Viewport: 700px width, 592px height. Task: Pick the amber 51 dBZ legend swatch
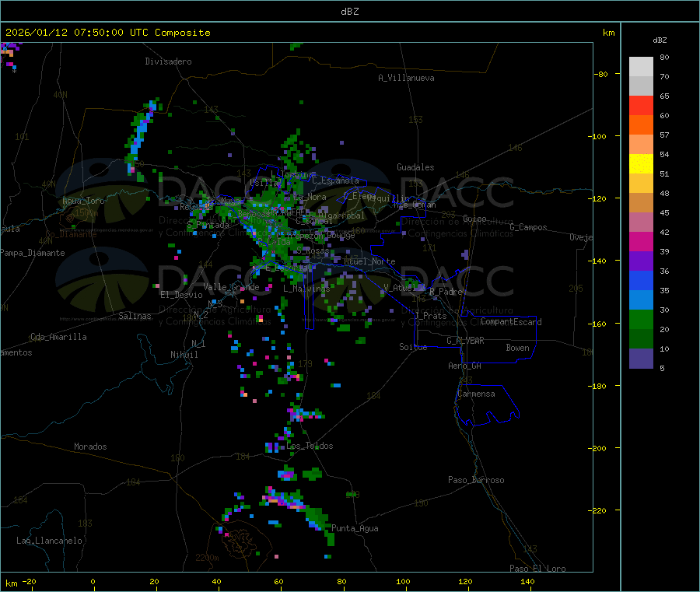pos(641,183)
